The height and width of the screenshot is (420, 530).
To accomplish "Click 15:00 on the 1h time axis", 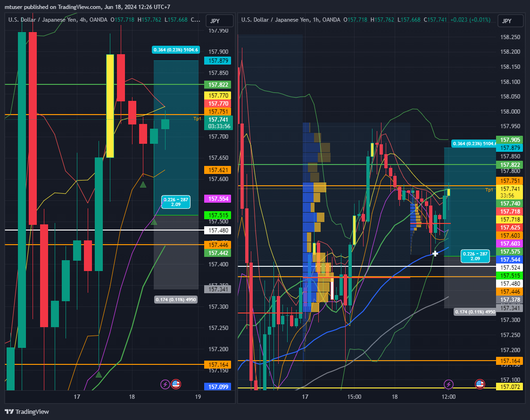I will tap(354, 397).
